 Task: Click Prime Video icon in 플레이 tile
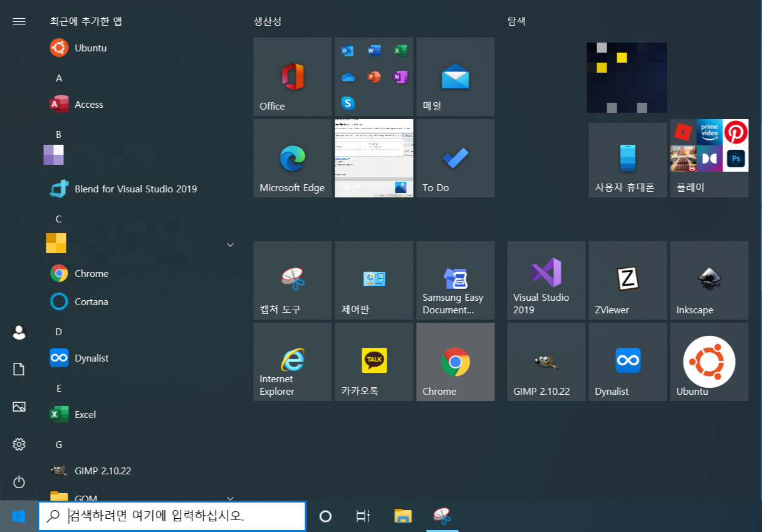click(x=709, y=132)
